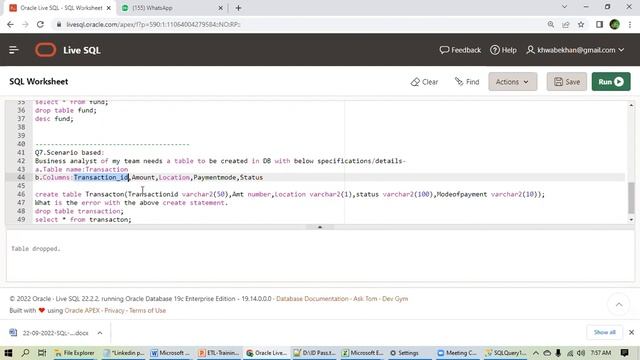Image resolution: width=640 pixels, height=360 pixels.
Task: Open the tab search chevron in title bar
Action: [x=564, y=7]
